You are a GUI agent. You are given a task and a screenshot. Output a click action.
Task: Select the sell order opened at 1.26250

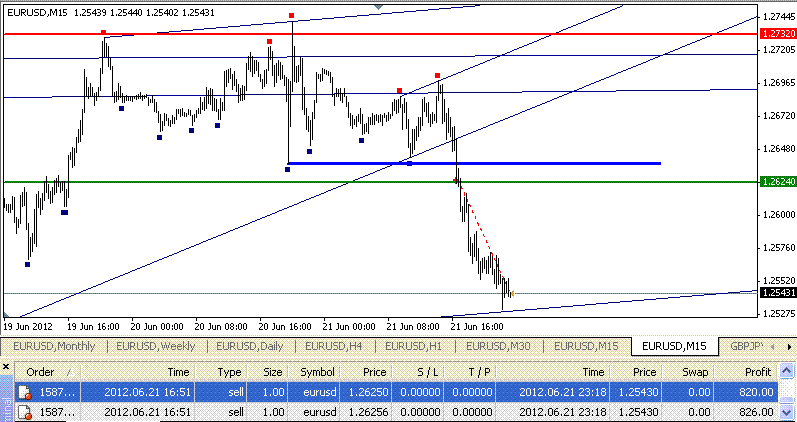coord(396,392)
